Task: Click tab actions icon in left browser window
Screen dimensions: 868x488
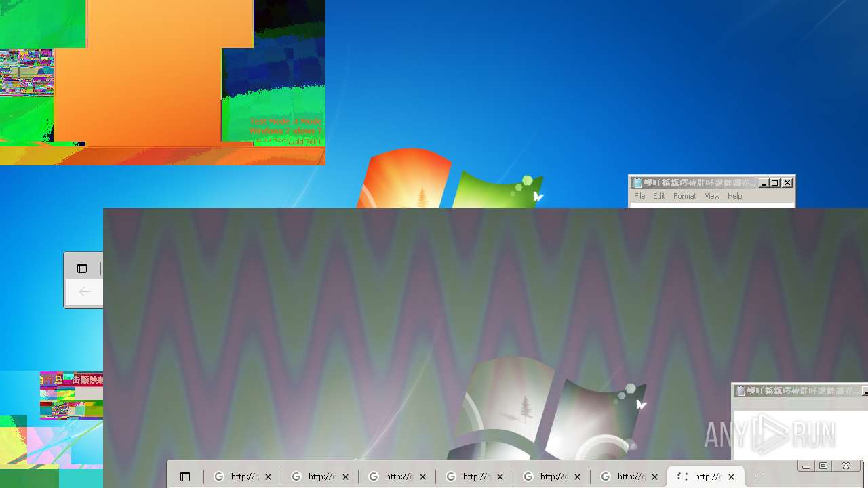Action: [x=82, y=268]
